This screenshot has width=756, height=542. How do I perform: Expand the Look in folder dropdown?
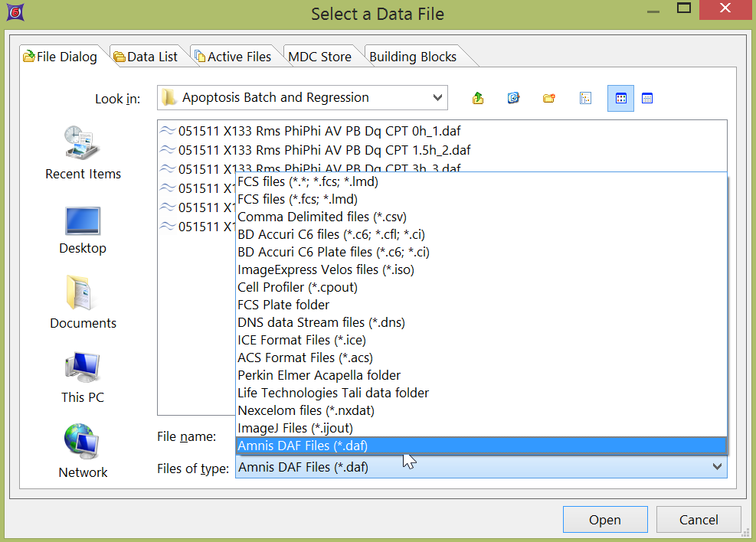pyautogui.click(x=437, y=98)
